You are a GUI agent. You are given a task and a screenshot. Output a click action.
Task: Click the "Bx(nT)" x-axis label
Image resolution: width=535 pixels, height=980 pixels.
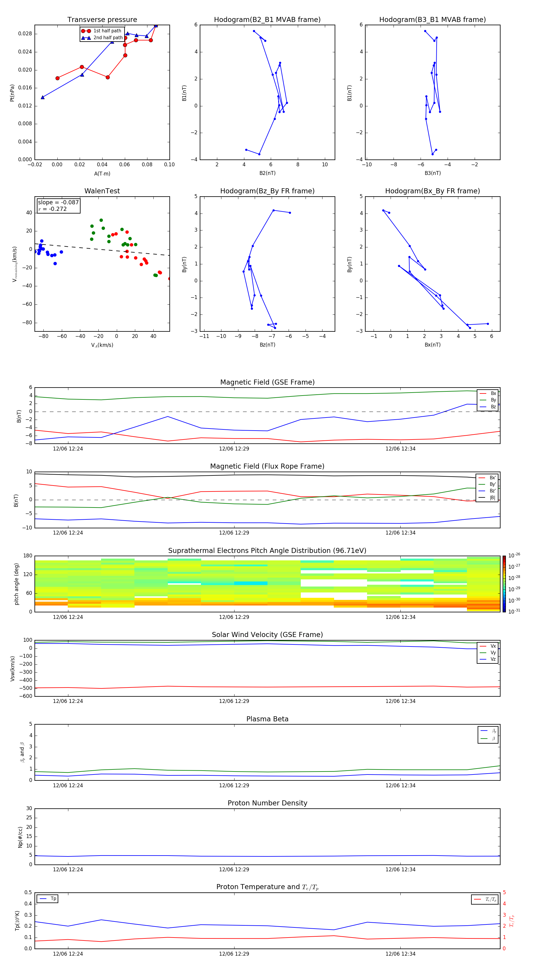pyautogui.click(x=432, y=345)
